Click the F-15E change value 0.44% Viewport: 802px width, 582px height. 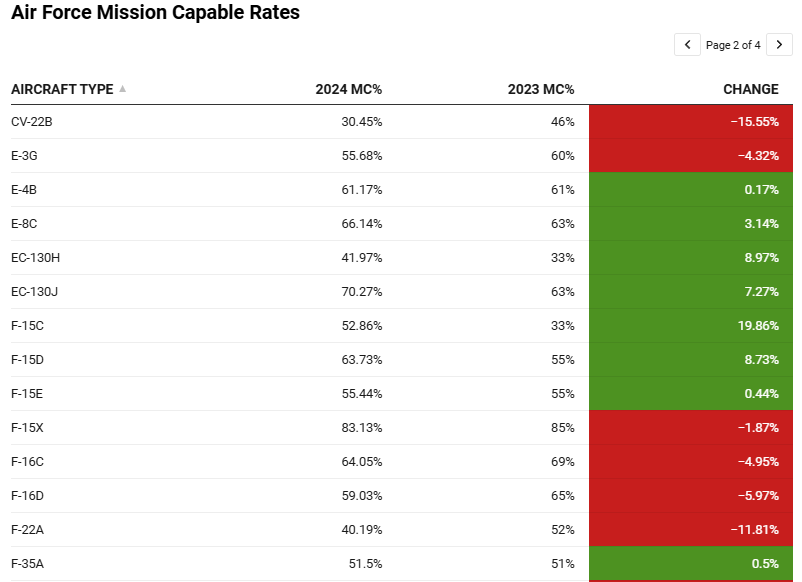point(761,394)
